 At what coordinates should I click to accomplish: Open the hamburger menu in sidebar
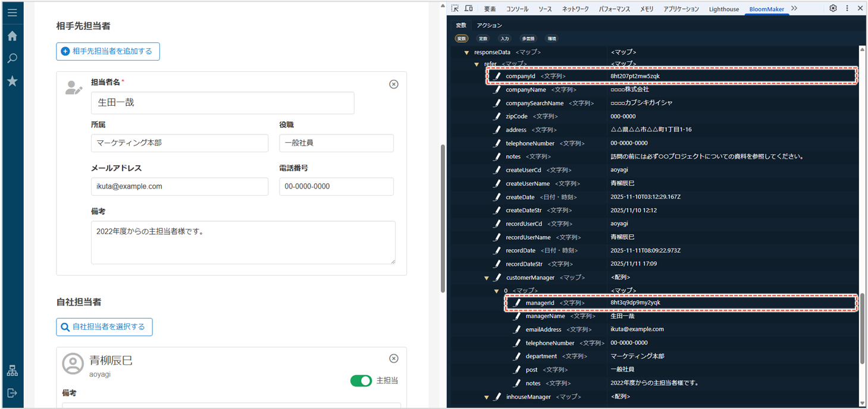point(12,12)
